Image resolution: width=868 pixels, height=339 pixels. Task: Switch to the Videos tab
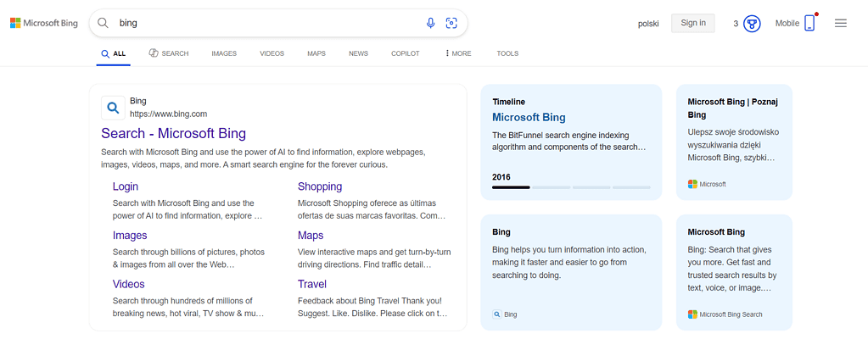[272, 53]
